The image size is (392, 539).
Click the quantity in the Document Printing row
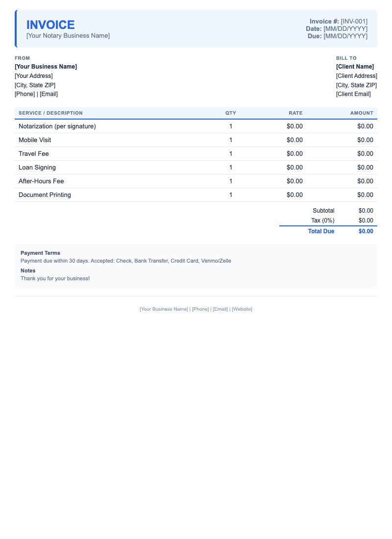pyautogui.click(x=231, y=195)
